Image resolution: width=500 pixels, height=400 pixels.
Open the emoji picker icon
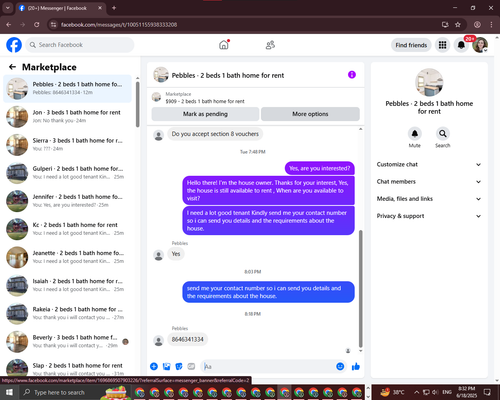(x=340, y=367)
